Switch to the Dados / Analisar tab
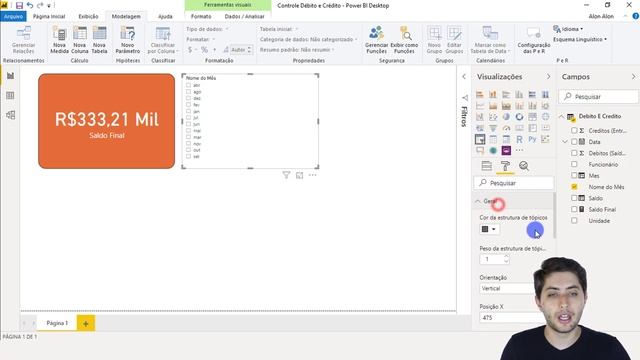 pyautogui.click(x=244, y=16)
